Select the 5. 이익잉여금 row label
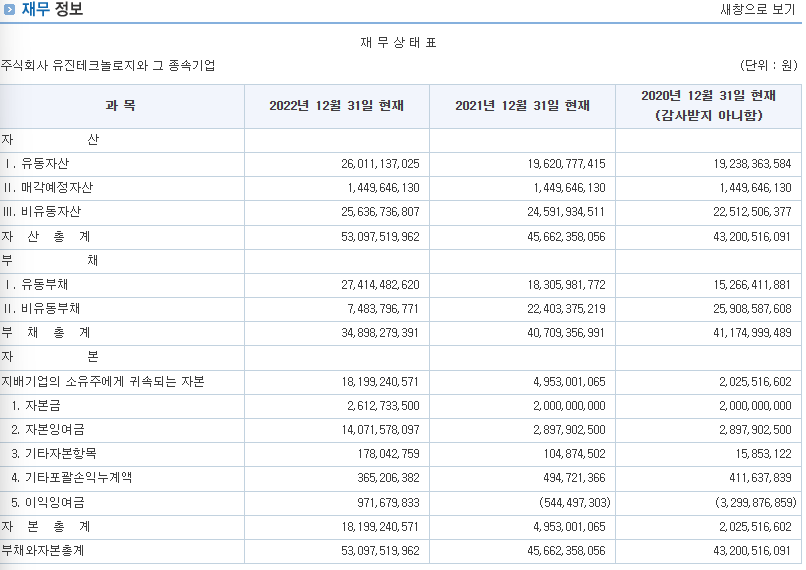Screen dimensions: 806x570 (x=48, y=502)
